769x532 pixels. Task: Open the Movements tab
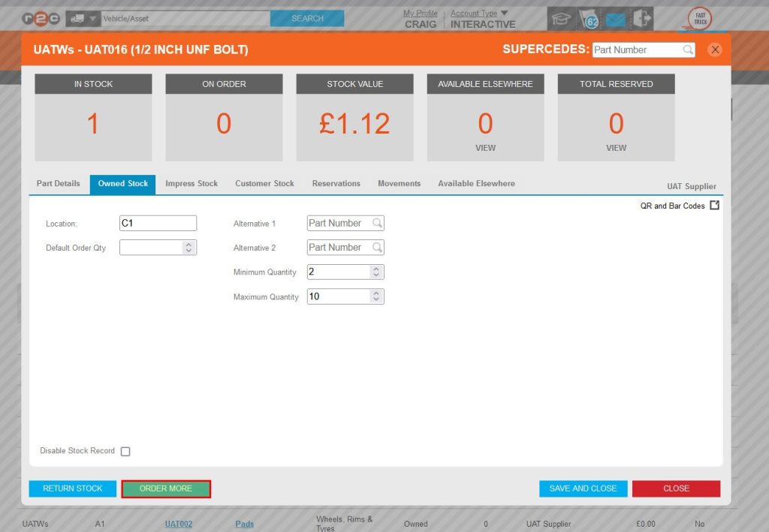(399, 183)
